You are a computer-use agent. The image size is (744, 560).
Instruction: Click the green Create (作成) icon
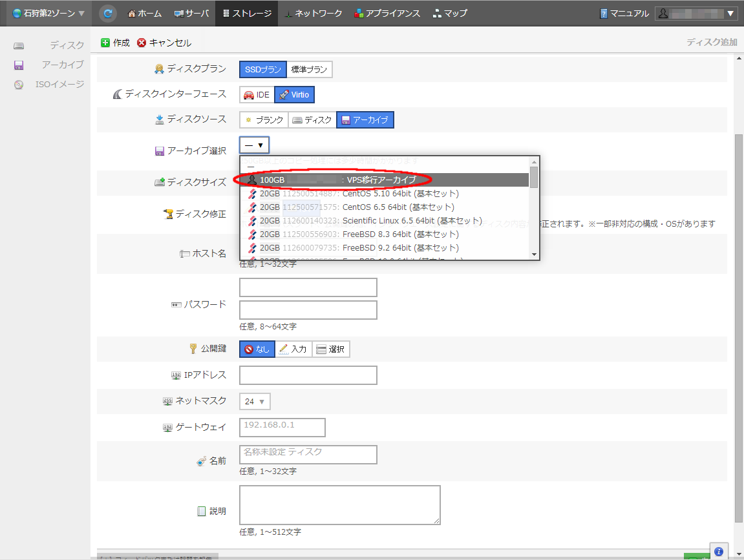click(105, 43)
